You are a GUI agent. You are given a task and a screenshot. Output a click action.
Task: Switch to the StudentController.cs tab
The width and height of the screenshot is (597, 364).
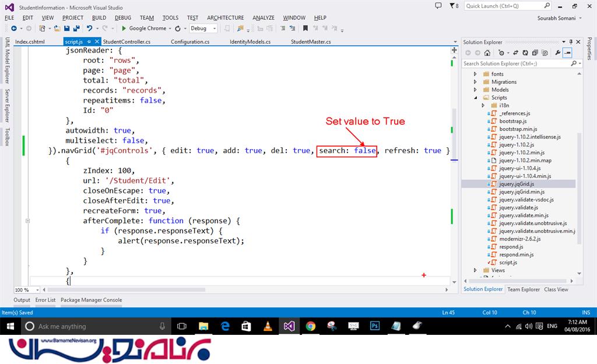click(127, 42)
